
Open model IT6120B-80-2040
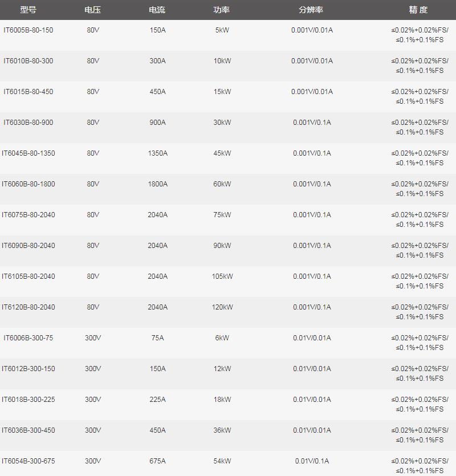coord(28,307)
